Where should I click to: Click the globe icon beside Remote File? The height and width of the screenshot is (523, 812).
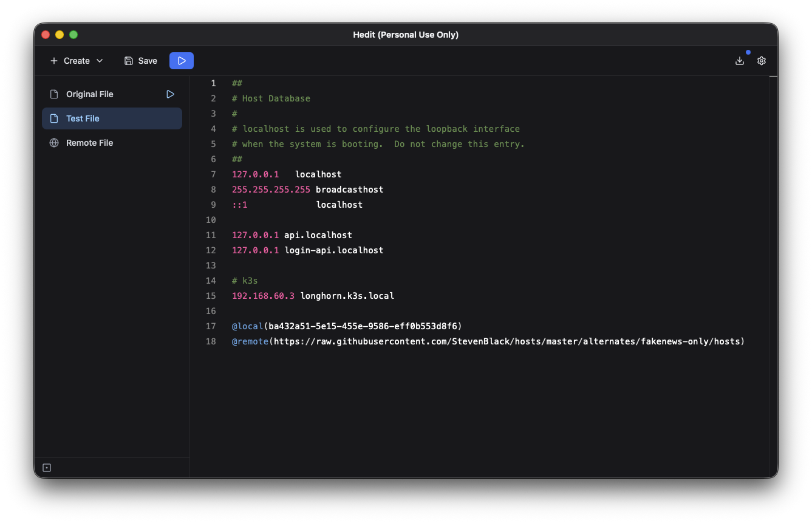pos(54,143)
